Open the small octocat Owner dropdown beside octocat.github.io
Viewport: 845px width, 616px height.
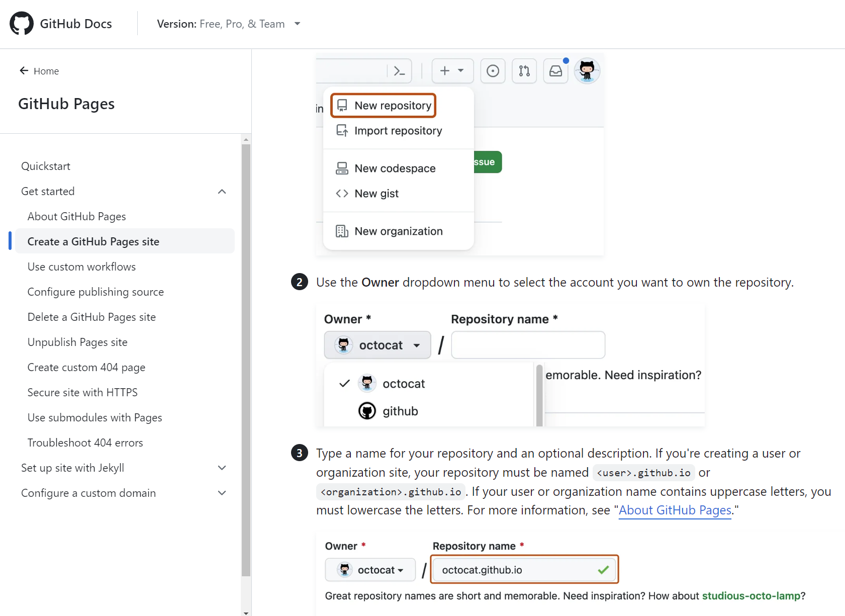coord(370,570)
